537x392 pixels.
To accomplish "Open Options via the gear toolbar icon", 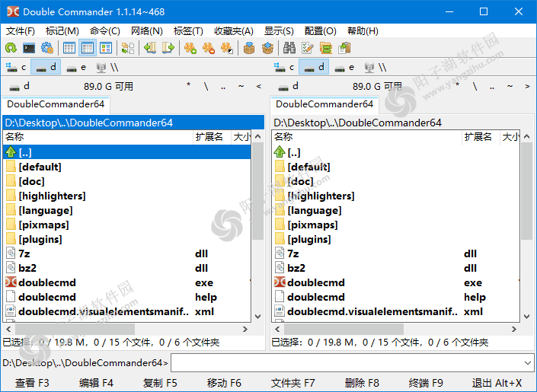I will pyautogui.click(x=47, y=48).
